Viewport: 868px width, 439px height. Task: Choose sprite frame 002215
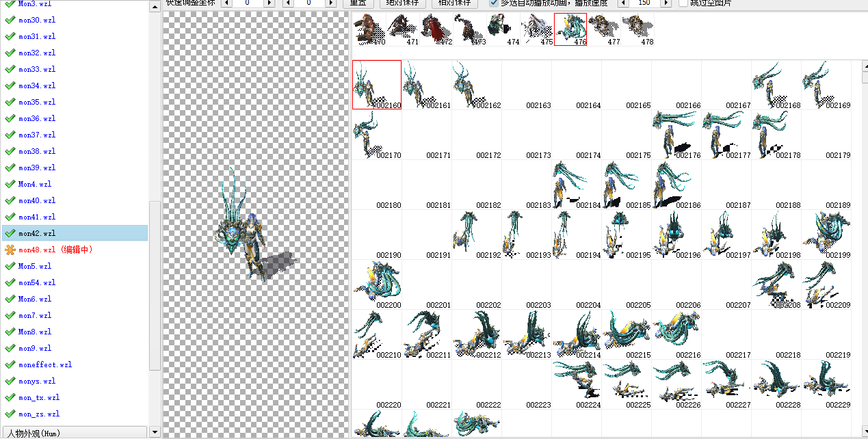point(627,334)
